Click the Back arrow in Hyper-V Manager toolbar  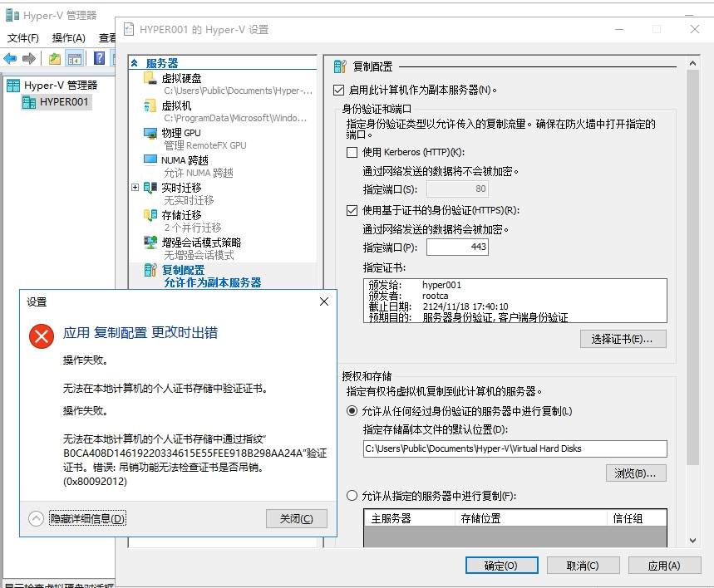tap(10, 58)
